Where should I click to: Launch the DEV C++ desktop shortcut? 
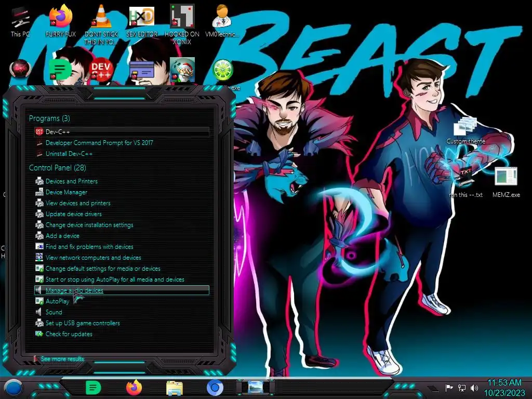click(x=101, y=70)
